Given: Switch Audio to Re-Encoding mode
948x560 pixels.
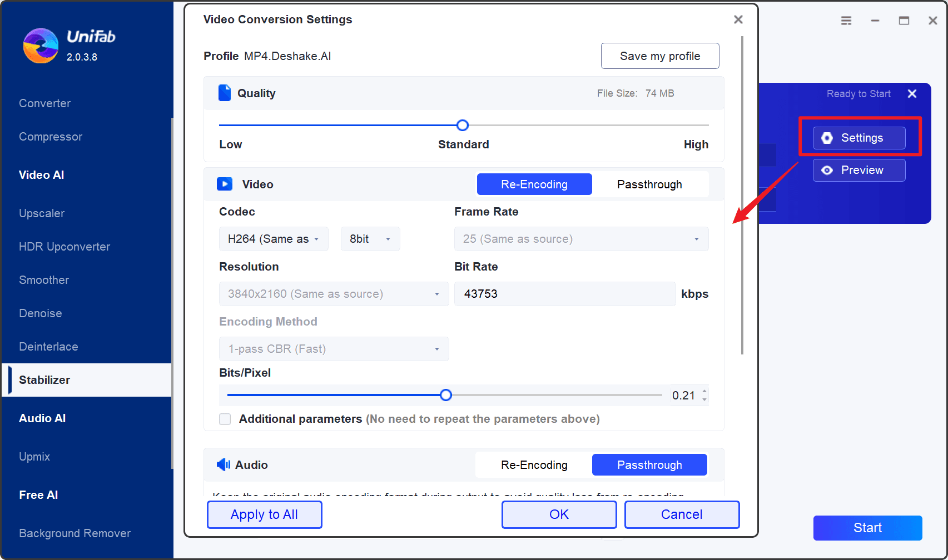Looking at the screenshot, I should pos(534,465).
